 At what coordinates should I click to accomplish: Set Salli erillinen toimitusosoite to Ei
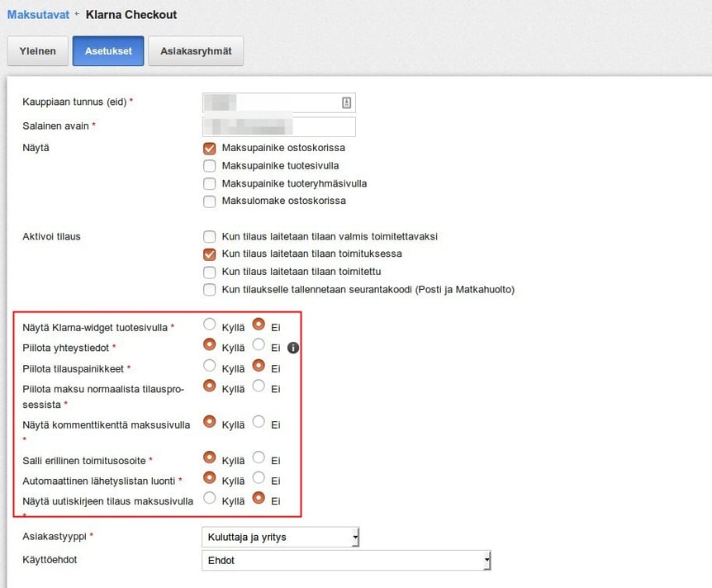(x=259, y=457)
